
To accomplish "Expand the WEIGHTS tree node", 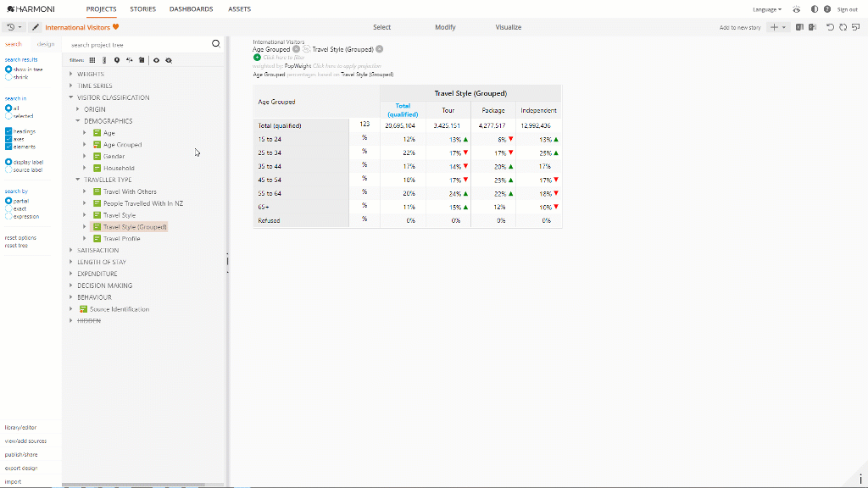I will (x=71, y=74).
